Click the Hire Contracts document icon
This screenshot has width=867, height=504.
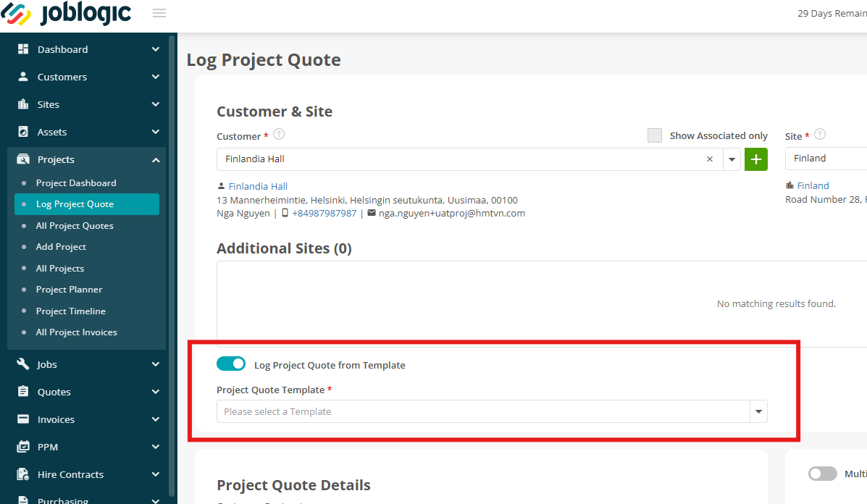pyautogui.click(x=23, y=474)
